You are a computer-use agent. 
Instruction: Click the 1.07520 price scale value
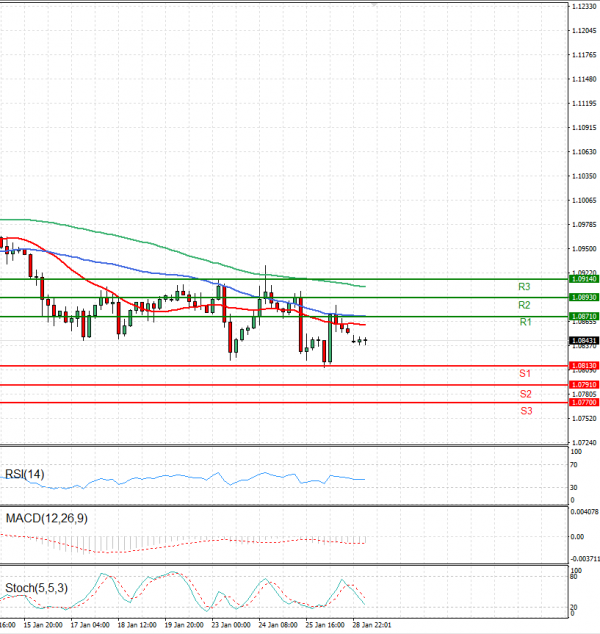click(584, 418)
